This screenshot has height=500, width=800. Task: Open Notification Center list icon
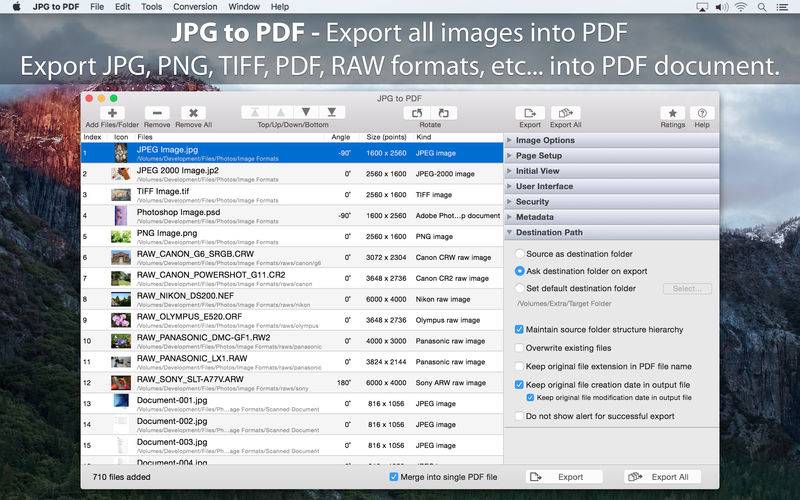[782, 7]
